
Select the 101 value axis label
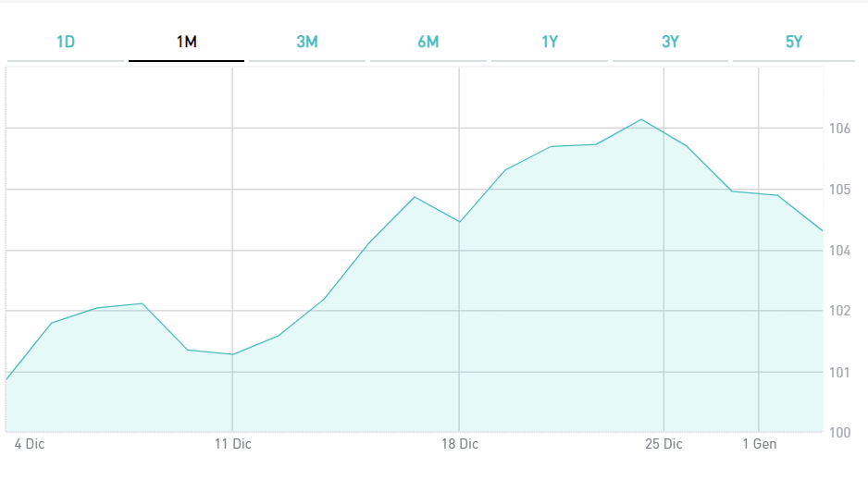tap(840, 373)
